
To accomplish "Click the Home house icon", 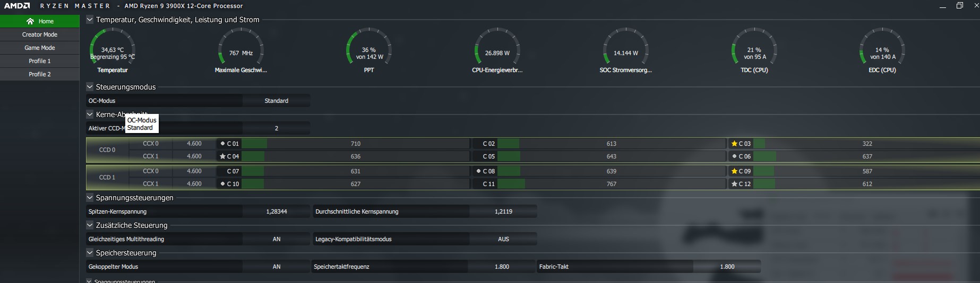I will point(30,21).
